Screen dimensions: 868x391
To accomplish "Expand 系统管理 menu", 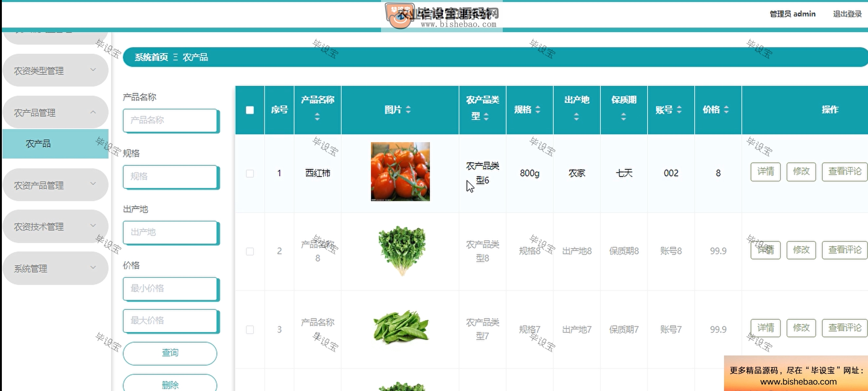I will coord(55,268).
